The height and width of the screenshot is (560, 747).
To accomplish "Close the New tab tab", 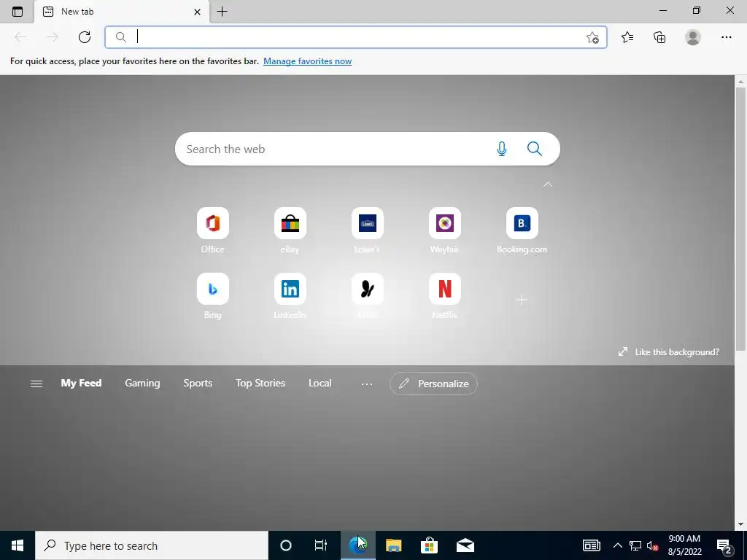I will click(197, 12).
